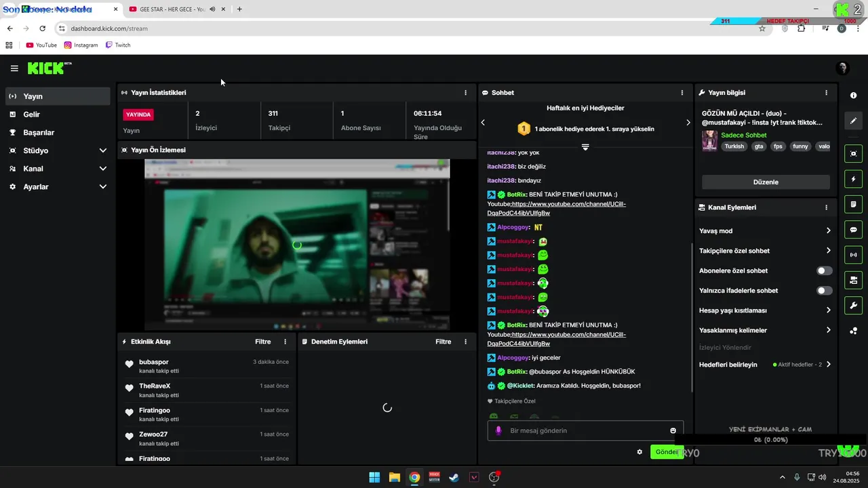Toggle wrench stream info icon in right sidebar
The image size is (868, 488).
pos(853,305)
